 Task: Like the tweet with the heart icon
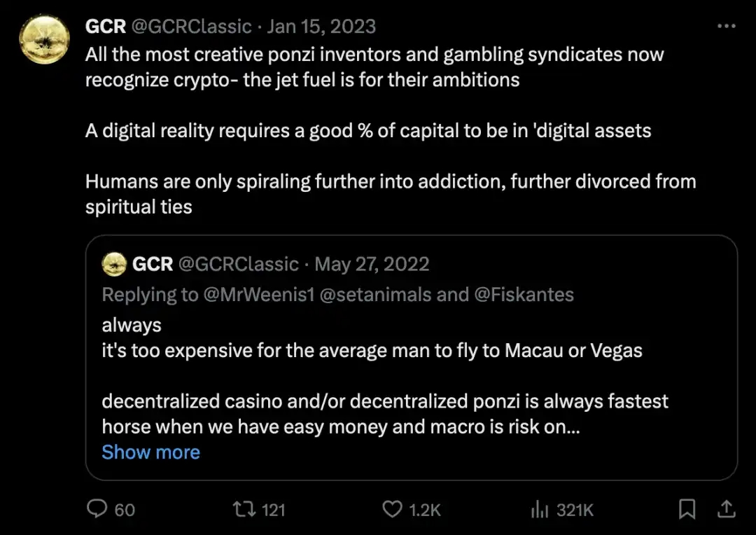point(392,510)
